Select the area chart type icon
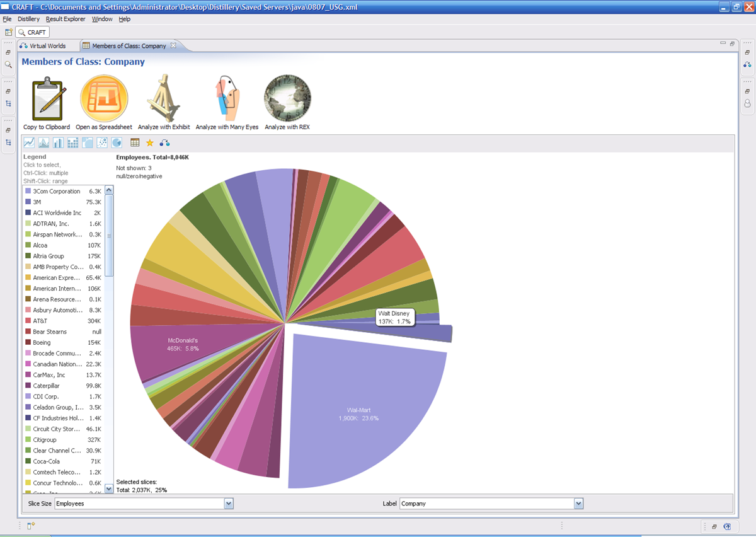 click(44, 143)
